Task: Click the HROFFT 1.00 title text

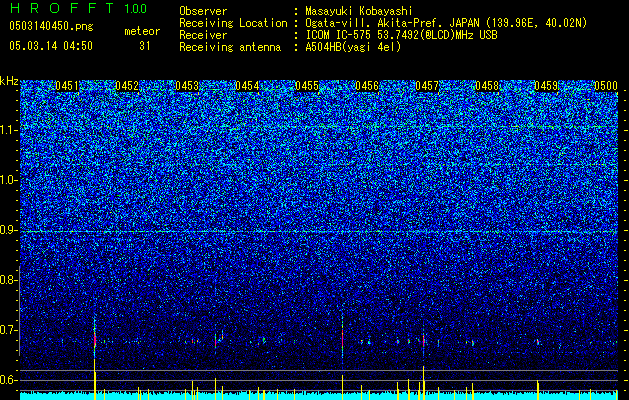Action: coord(78,8)
